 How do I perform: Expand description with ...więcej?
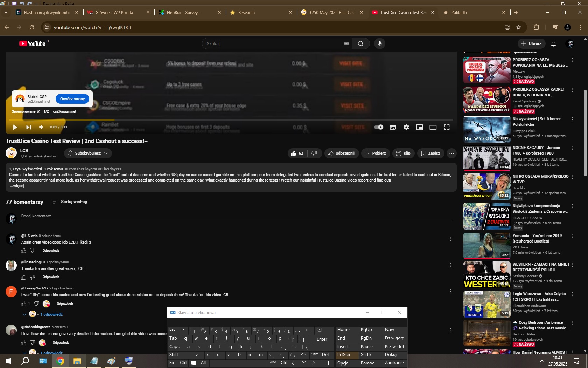pyautogui.click(x=17, y=186)
